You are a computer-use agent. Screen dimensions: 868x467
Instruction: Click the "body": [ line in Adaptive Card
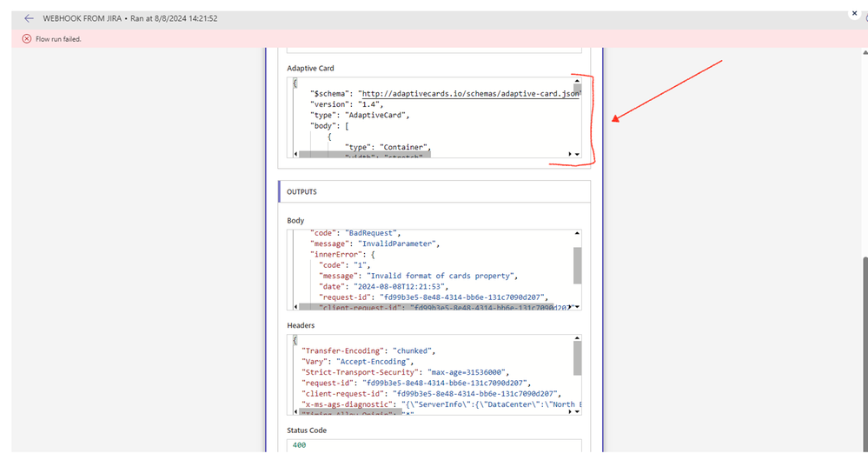click(x=329, y=126)
